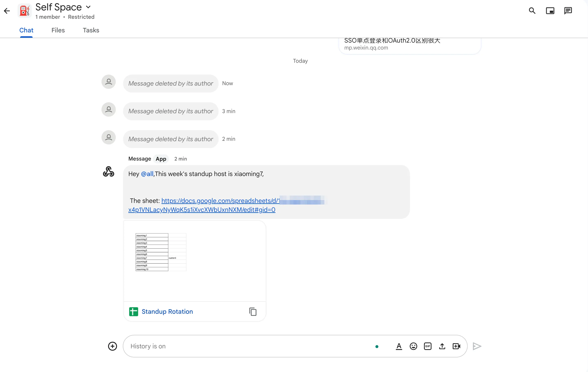Expand the Self Space name dropdown chevron
This screenshot has height=372, width=588.
(88, 7)
